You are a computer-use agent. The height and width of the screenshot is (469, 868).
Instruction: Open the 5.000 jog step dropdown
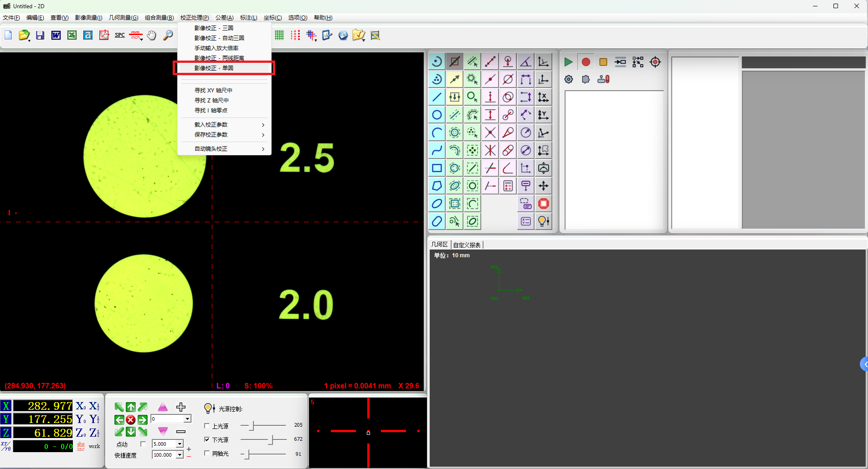pos(180,444)
